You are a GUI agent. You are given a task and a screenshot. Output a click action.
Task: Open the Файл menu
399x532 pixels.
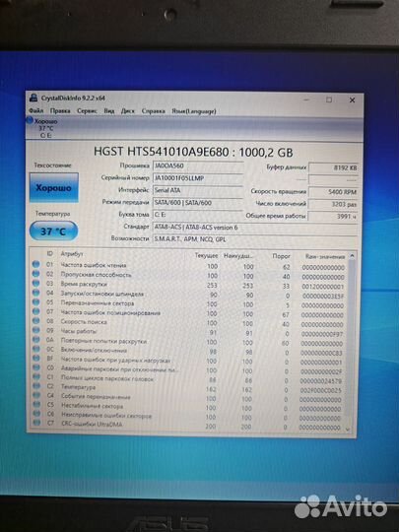[x=36, y=110]
